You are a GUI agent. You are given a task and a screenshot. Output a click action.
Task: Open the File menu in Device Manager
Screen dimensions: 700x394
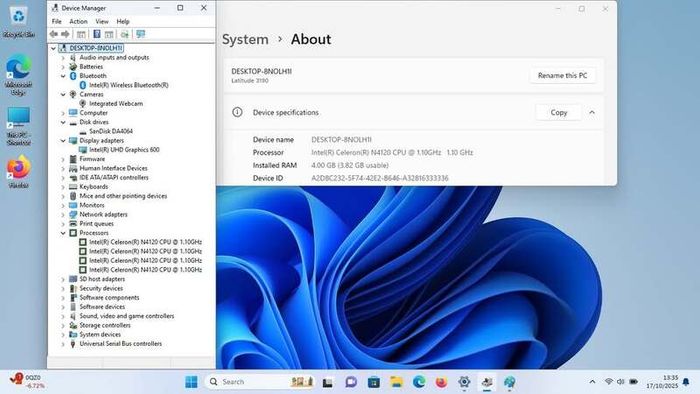coord(57,21)
